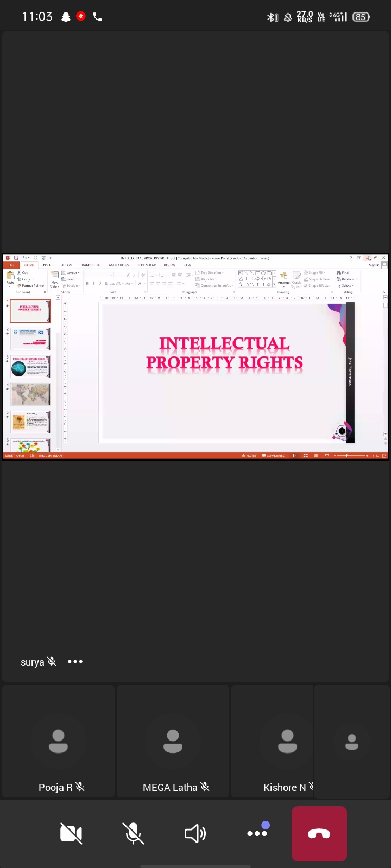Open the HOME ribbon tab in PowerPoint
The image size is (391, 868).
tap(29, 265)
